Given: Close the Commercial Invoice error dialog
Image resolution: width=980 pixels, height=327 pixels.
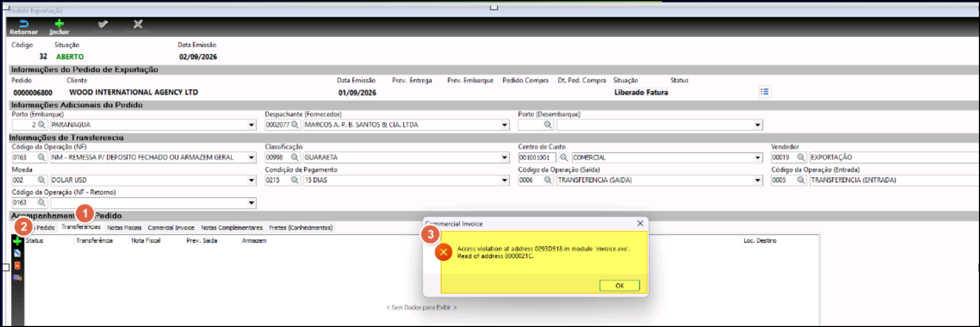Looking at the screenshot, I should click(x=640, y=223).
